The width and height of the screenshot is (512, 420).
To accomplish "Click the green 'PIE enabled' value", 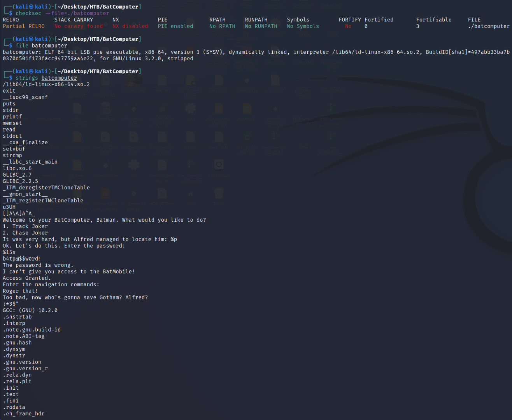I will coord(175,26).
